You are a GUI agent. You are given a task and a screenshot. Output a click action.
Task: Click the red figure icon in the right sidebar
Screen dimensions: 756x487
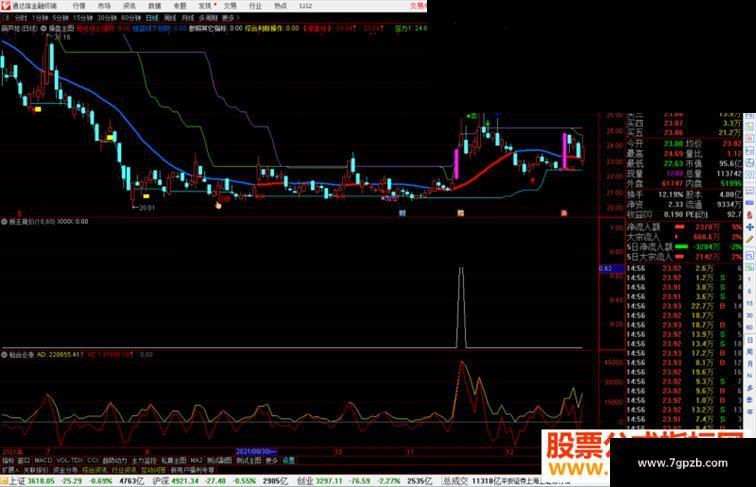pos(750,215)
